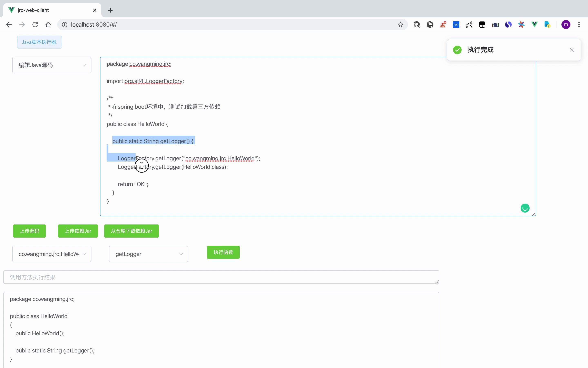Click the Java脚本执行器 tag
This screenshot has width=588, height=368.
pos(40,42)
